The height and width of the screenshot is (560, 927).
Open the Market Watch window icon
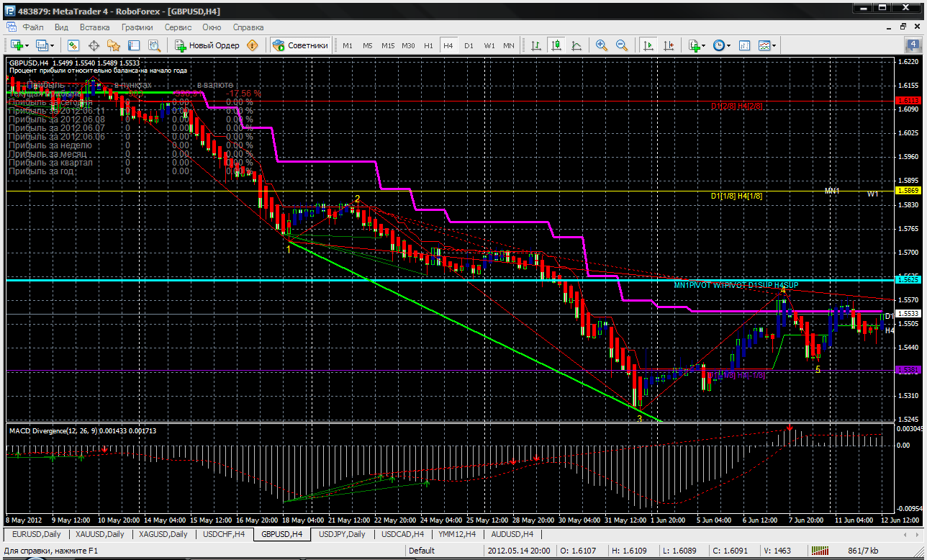[73, 45]
